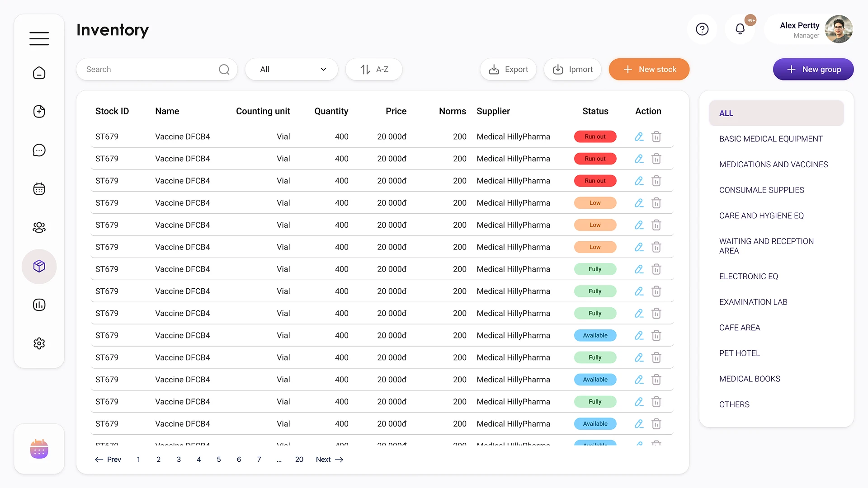
Task: Open the Inventory box icon in sidebar
Action: (39, 266)
